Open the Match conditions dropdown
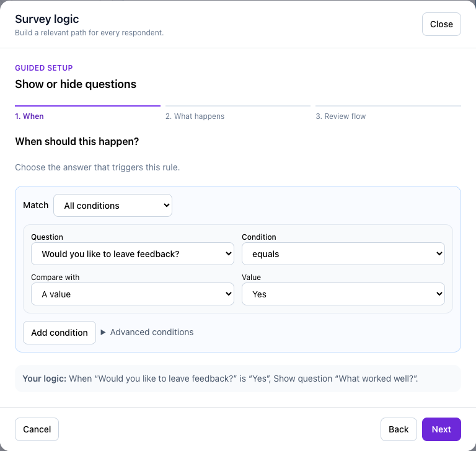 point(113,206)
